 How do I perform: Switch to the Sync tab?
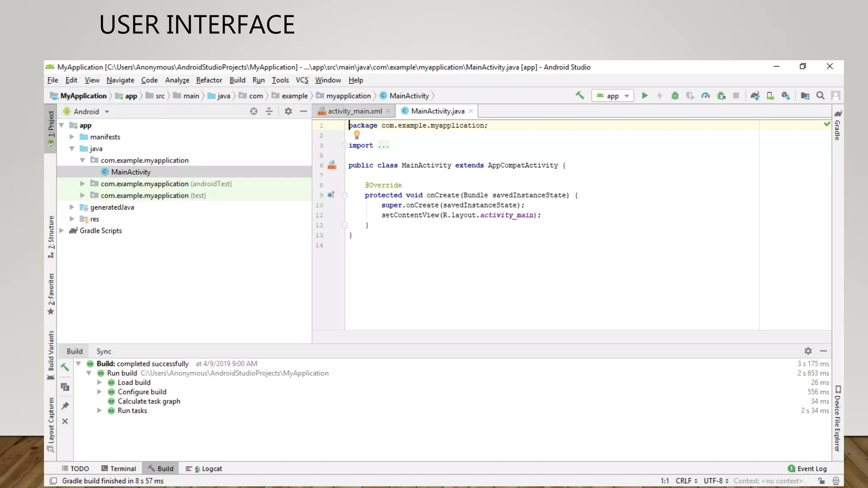[x=103, y=351]
